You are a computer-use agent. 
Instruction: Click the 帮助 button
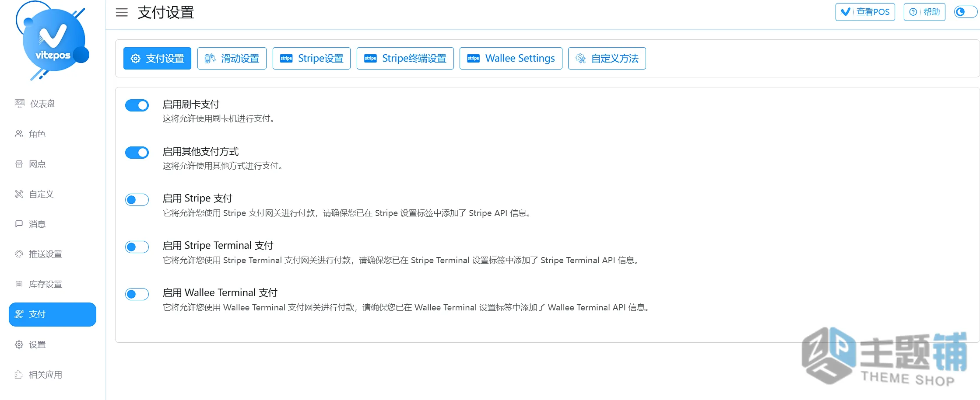coord(924,12)
